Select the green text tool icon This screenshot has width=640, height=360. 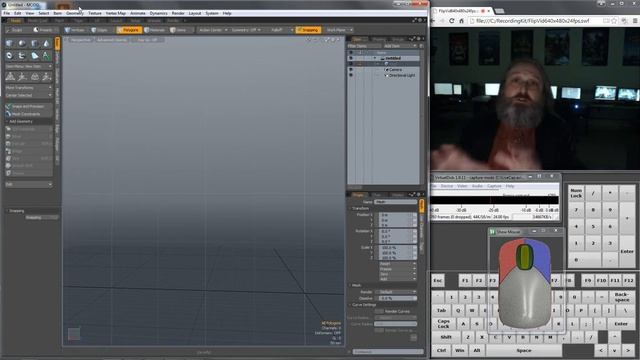pos(47,56)
